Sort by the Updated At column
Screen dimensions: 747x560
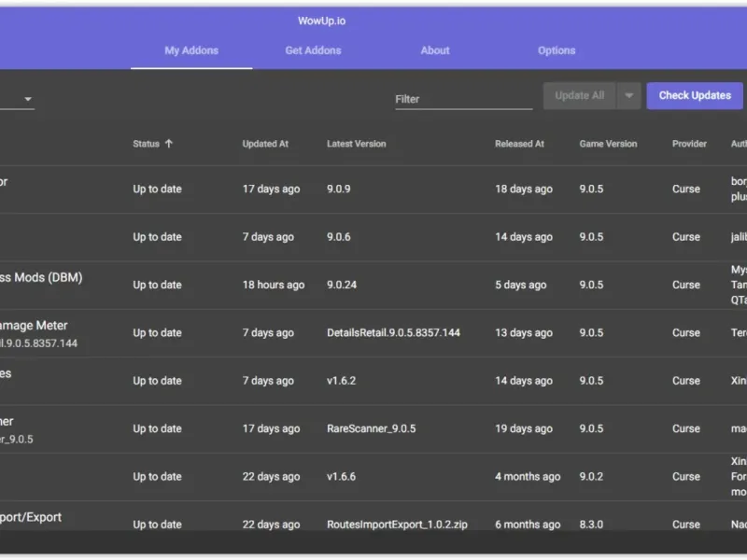coord(265,144)
